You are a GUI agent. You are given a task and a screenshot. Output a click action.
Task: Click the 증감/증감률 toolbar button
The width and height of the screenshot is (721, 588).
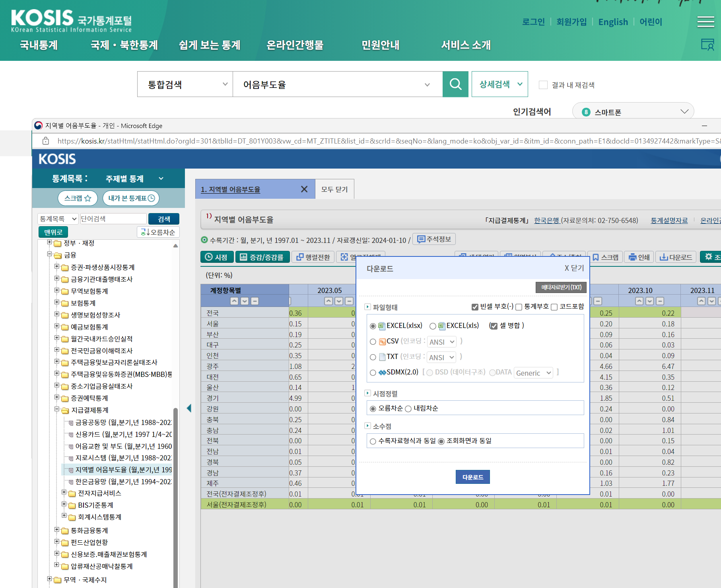tap(262, 257)
